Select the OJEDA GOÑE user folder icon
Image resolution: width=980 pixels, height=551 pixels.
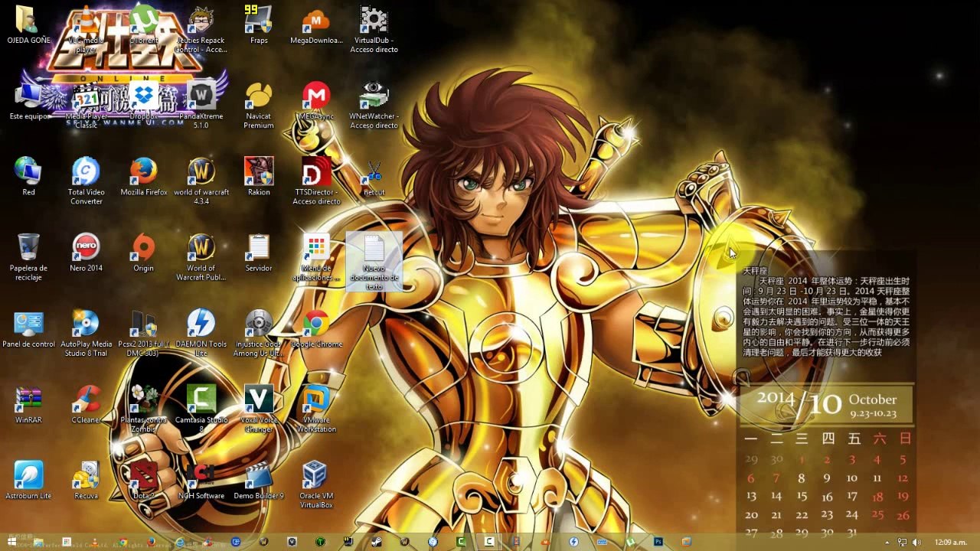28,25
